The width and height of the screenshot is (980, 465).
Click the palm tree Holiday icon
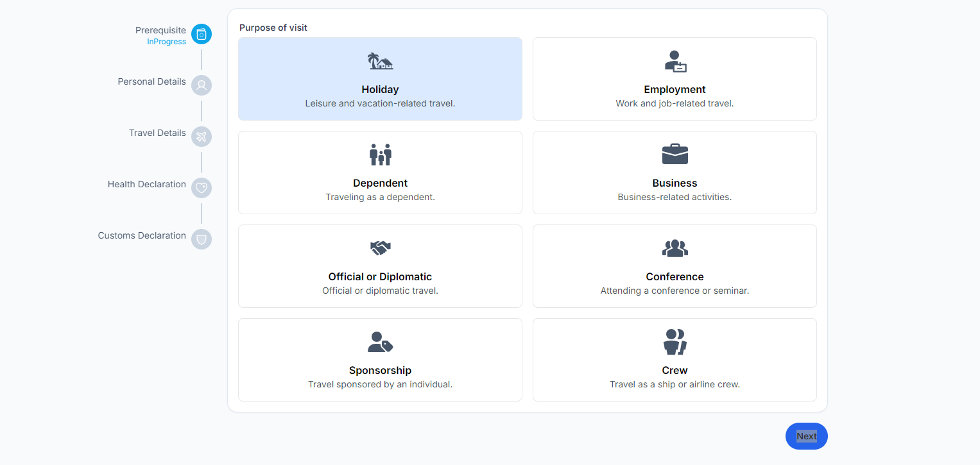click(380, 62)
